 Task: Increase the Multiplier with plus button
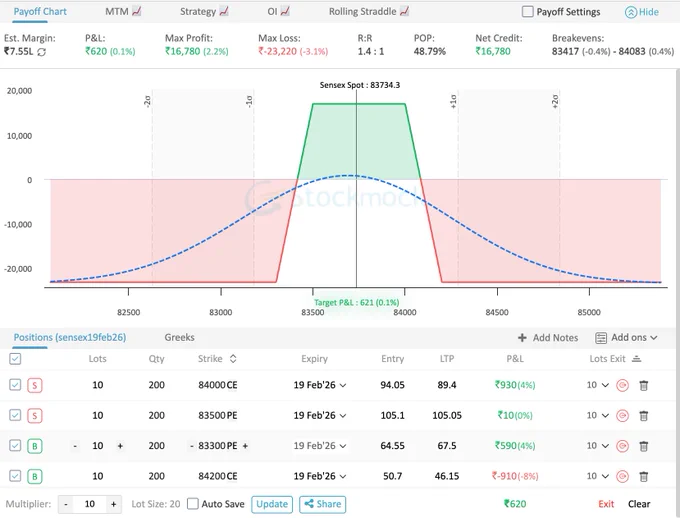[113, 504]
